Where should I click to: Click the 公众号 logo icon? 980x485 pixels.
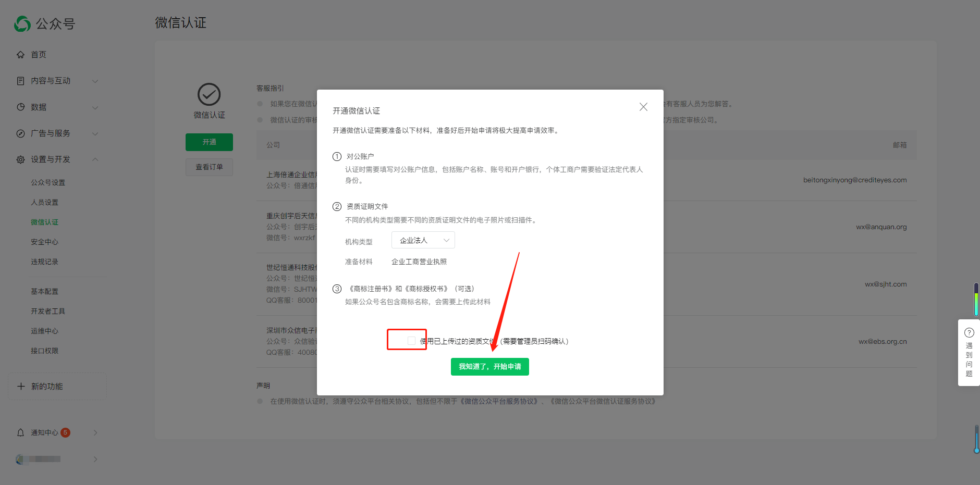coord(22,23)
